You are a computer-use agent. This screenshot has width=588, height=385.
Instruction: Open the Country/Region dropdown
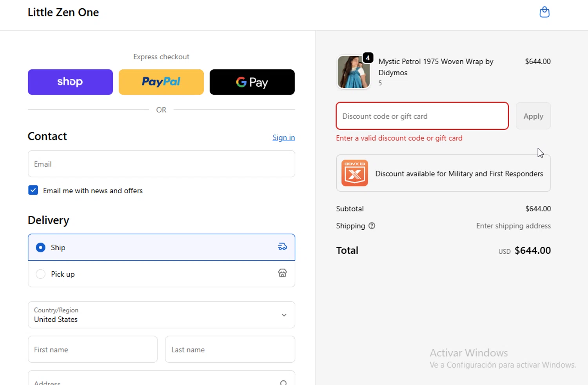[162, 315]
